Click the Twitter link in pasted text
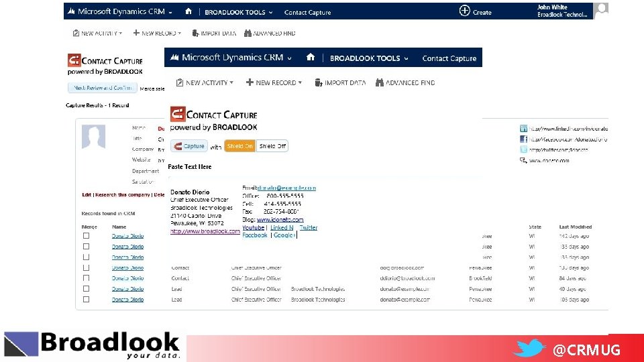The height and width of the screenshot is (362, 644). 309,227
